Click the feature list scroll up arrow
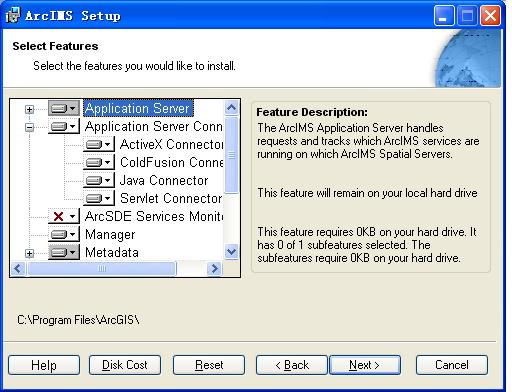This screenshot has height=392, width=512. pyautogui.click(x=231, y=107)
